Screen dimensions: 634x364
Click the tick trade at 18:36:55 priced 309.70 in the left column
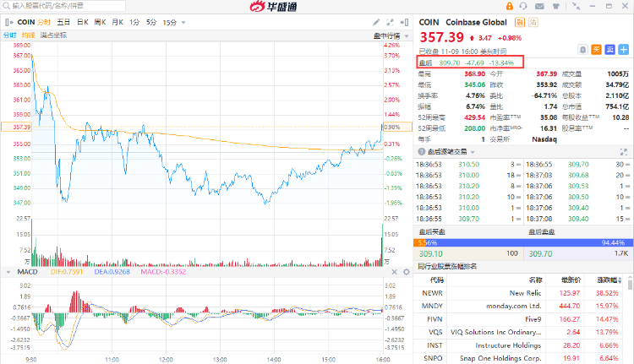coord(467,219)
